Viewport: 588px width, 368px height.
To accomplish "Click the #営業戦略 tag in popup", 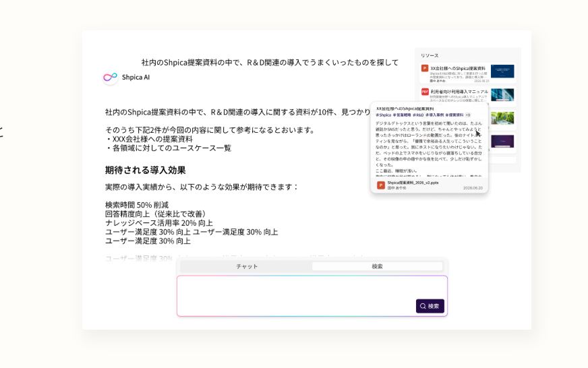I will (402, 115).
